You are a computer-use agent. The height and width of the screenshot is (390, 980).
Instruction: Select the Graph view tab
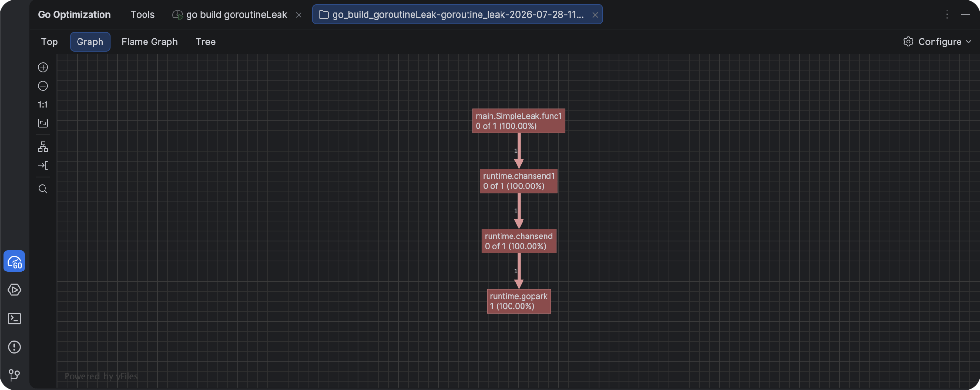tap(90, 42)
